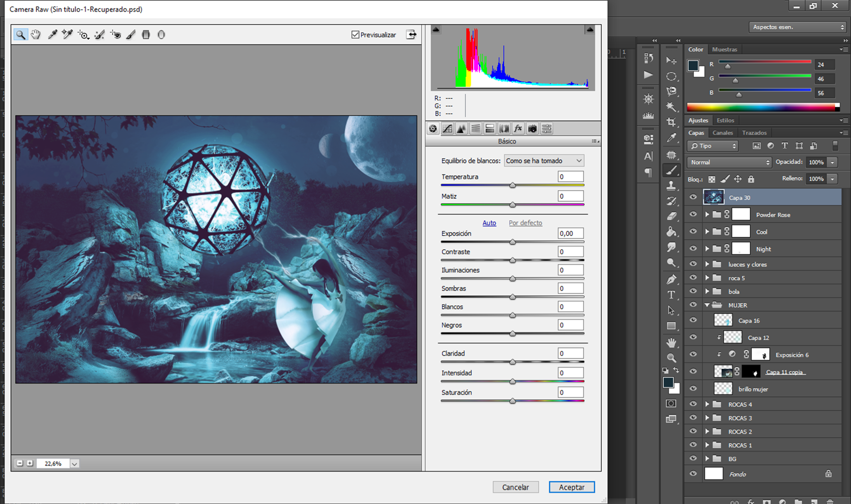
Task: Collapse the MUJER group
Action: [x=707, y=305]
